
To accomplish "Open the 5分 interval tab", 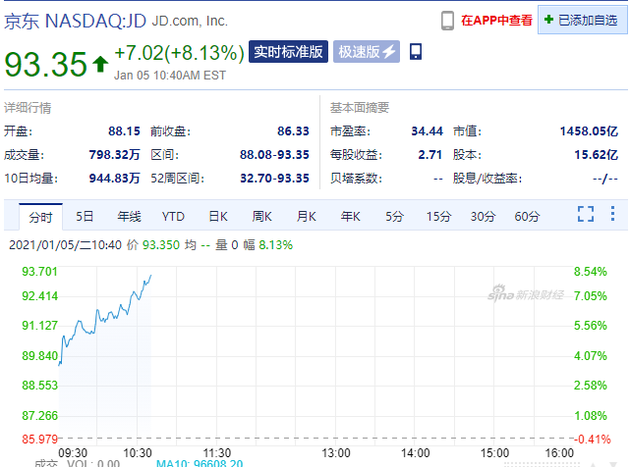I will pos(395,217).
